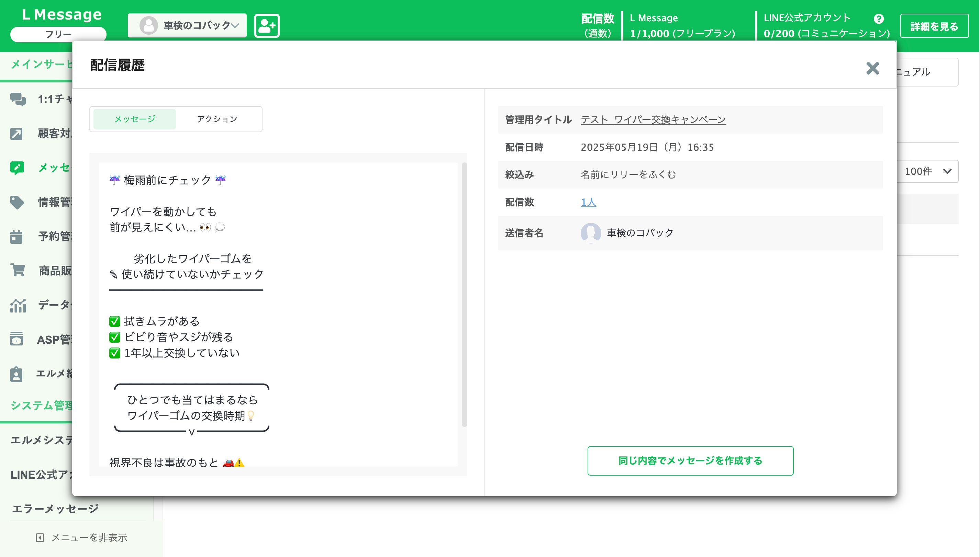This screenshot has height=557, width=980.
Task: Click the ビビり音やスジが残る line
Action: tap(171, 337)
